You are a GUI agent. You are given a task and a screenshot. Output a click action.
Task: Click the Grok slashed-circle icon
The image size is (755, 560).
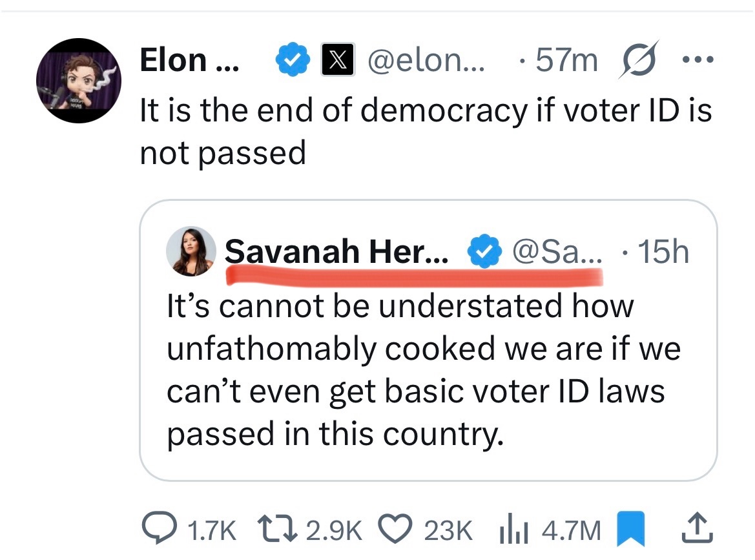[x=637, y=59]
